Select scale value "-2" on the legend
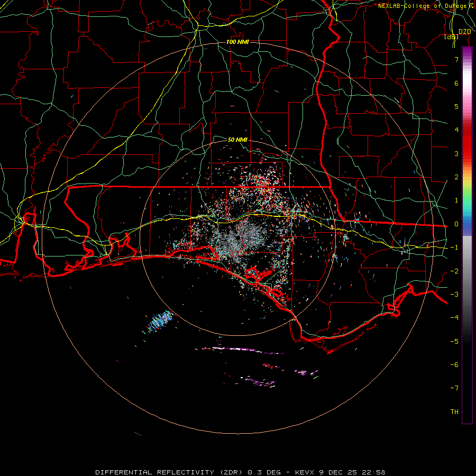Image resolution: width=476 pixels, height=476 pixels. tap(454, 271)
